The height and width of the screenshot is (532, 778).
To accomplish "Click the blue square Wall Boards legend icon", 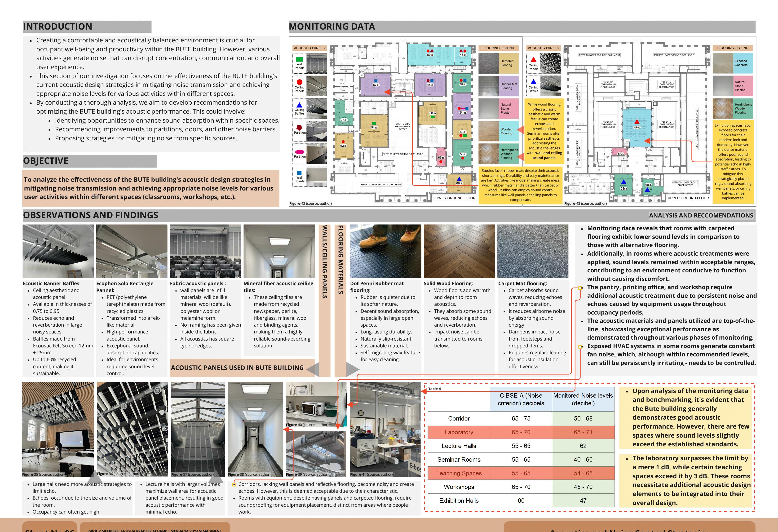I will (x=299, y=173).
